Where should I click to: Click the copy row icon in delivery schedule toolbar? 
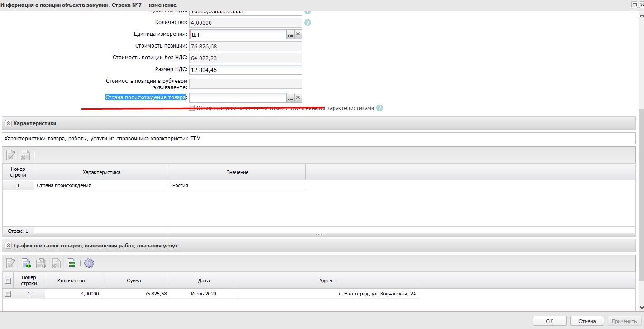tap(41, 263)
